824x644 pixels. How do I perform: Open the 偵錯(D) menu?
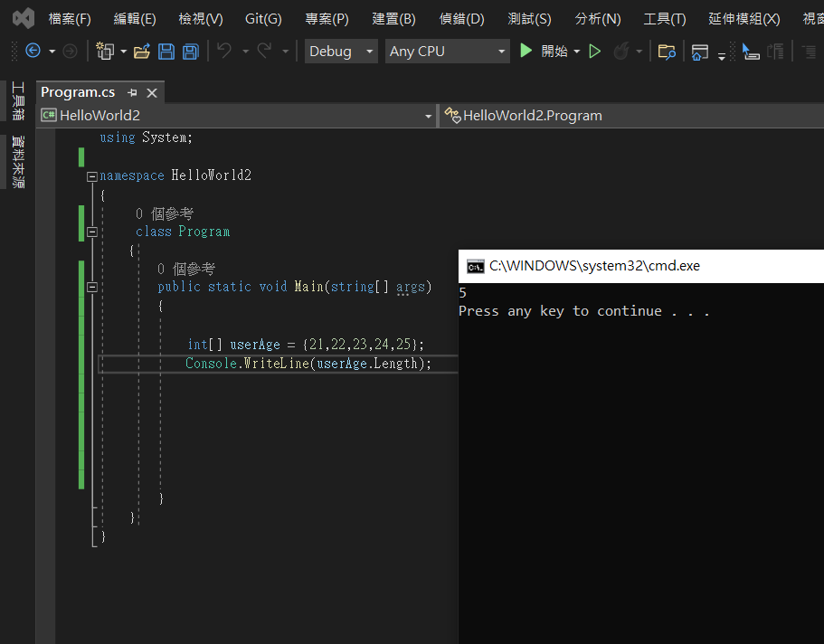pyautogui.click(x=461, y=19)
